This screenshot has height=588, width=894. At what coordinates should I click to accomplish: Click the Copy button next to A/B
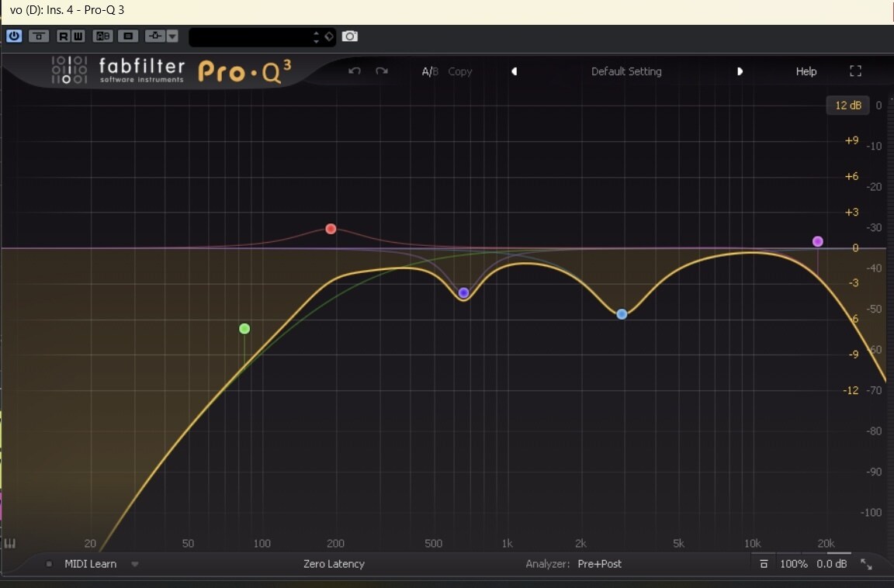[x=460, y=71]
